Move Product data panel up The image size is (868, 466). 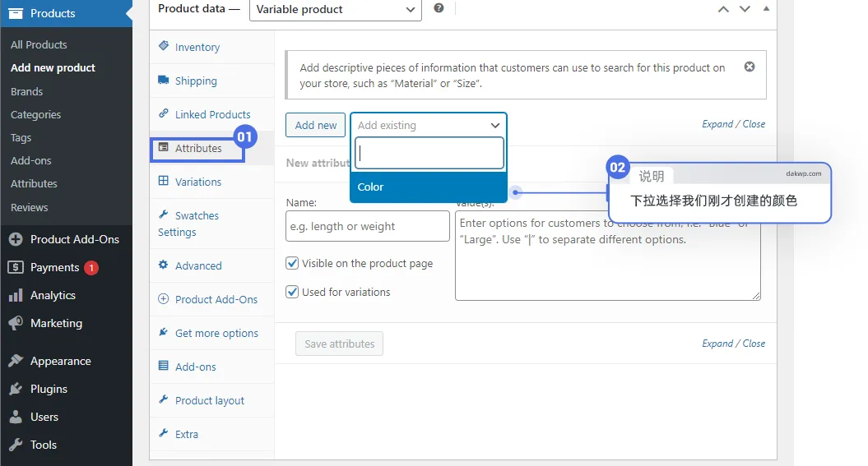pyautogui.click(x=723, y=9)
